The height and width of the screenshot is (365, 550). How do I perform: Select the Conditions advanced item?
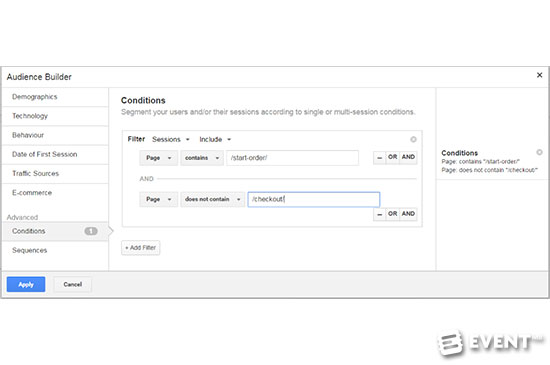tap(55, 231)
